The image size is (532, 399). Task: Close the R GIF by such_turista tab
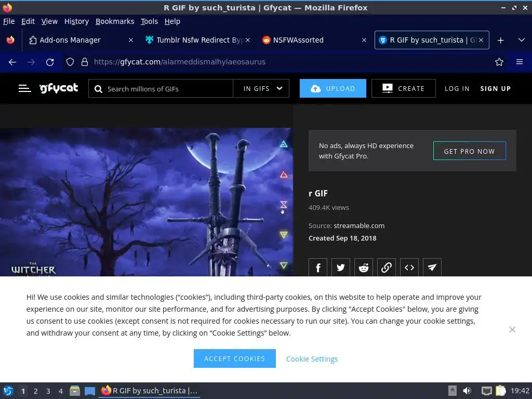481,40
